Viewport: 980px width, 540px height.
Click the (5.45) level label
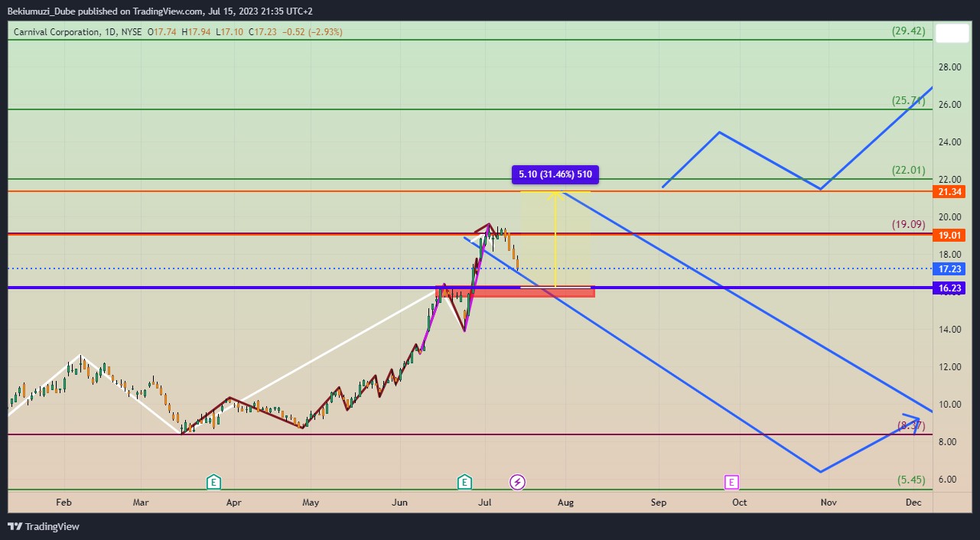(x=911, y=480)
